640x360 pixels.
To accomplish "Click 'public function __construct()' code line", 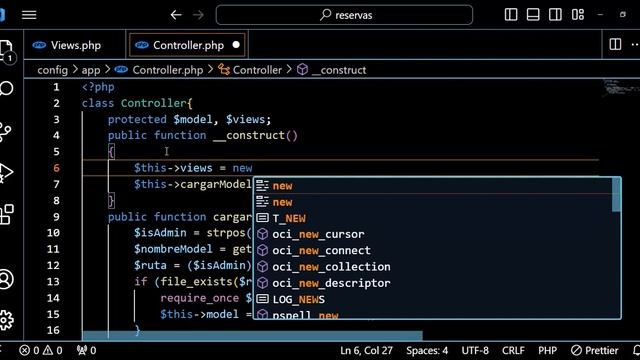I will pyautogui.click(x=202, y=136).
